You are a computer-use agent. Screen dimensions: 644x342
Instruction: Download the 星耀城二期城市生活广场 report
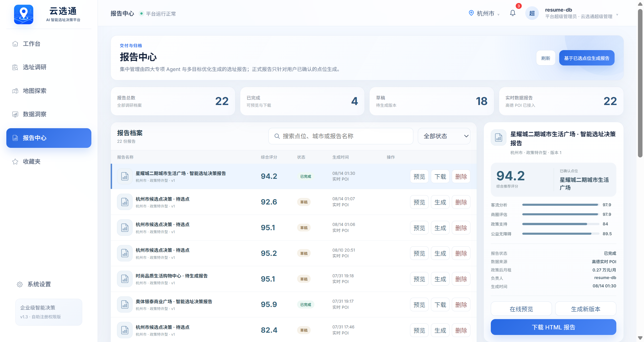tap(440, 177)
